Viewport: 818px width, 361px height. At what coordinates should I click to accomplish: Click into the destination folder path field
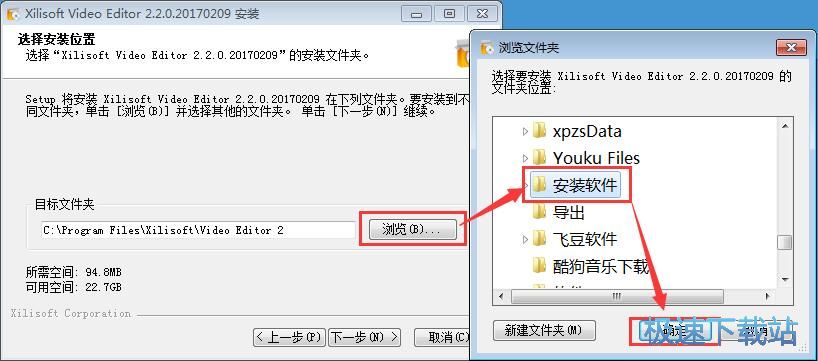point(198,230)
